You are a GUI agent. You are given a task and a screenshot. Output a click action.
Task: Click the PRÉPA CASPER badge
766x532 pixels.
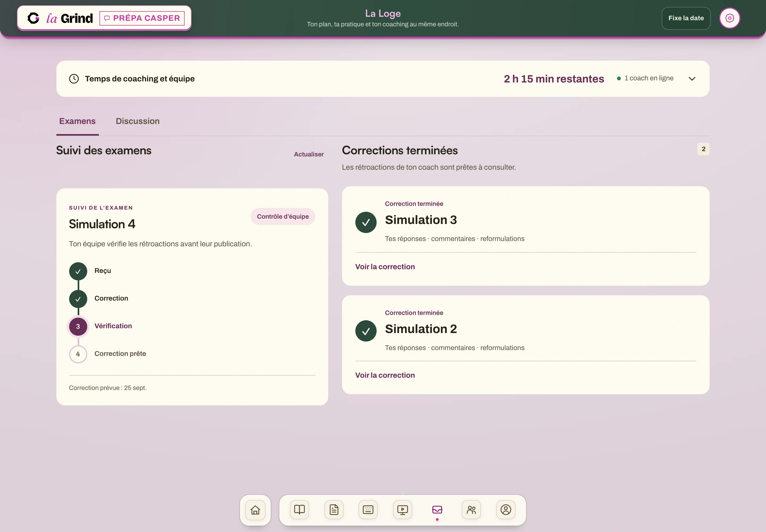[142, 18]
